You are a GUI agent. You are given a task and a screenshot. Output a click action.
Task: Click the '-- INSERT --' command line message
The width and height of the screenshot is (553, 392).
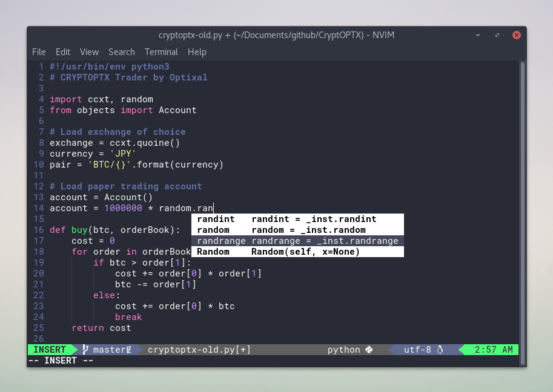pos(61,361)
